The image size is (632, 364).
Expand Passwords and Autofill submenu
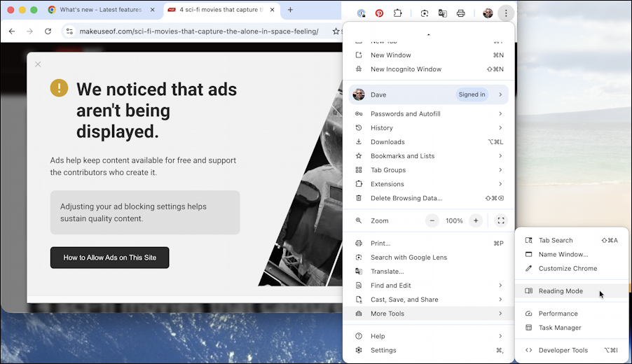[x=429, y=114]
